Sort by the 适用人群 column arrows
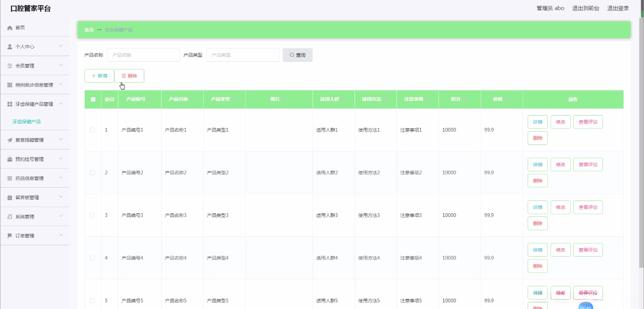The height and width of the screenshot is (309, 644). [344, 100]
